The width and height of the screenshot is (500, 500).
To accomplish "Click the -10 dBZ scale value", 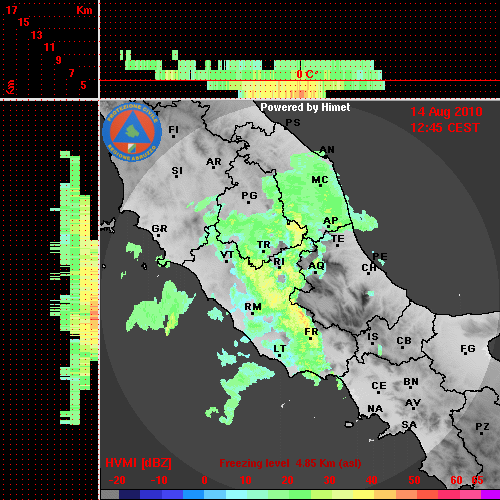I will pos(159,480).
